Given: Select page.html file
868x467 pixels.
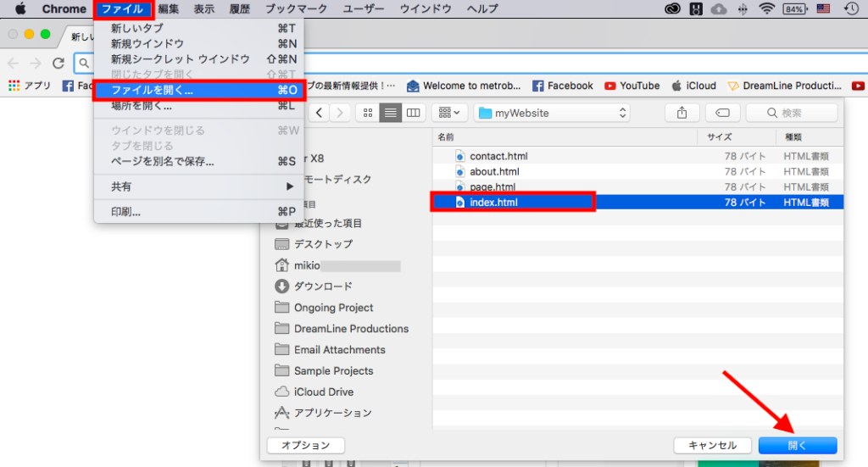Looking at the screenshot, I should (637, 187).
